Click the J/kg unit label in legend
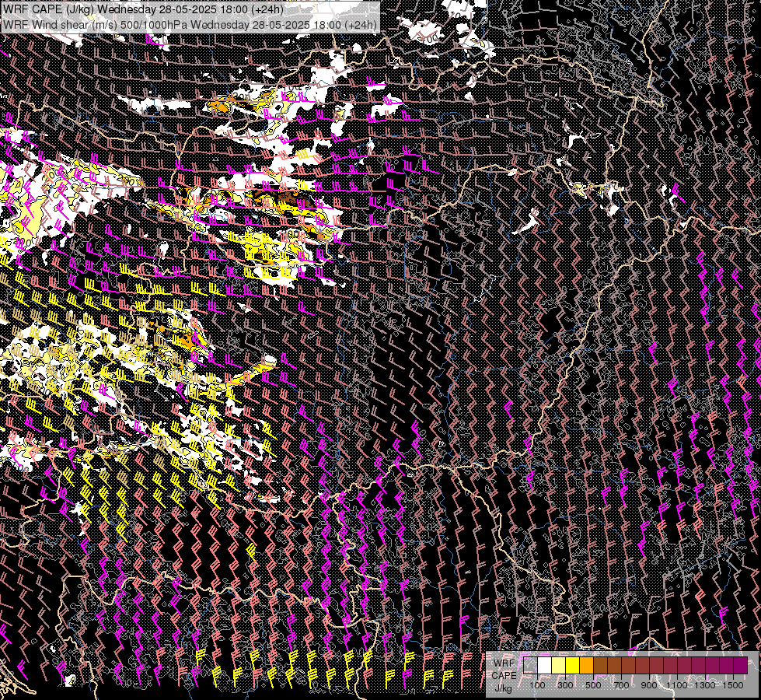 tap(503, 688)
